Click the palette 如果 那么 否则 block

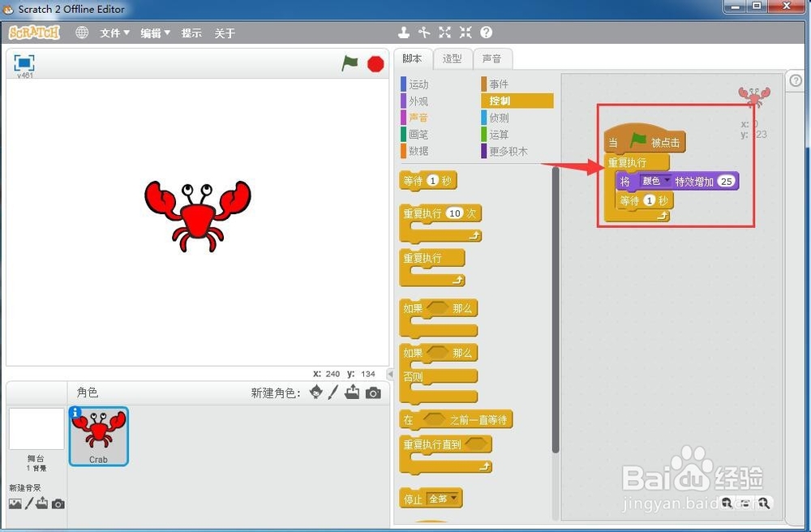pyautogui.click(x=439, y=373)
